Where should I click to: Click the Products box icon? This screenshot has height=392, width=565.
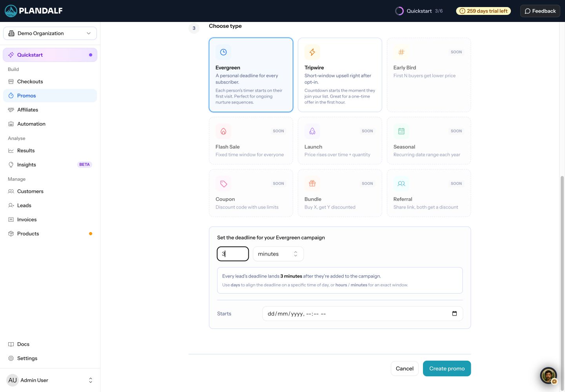pos(11,234)
